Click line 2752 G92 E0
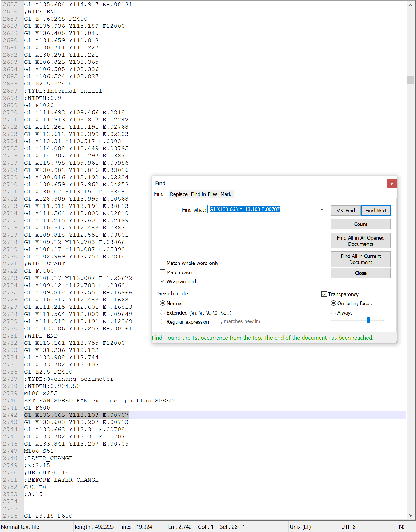This screenshot has height=532, width=416. [x=35, y=487]
